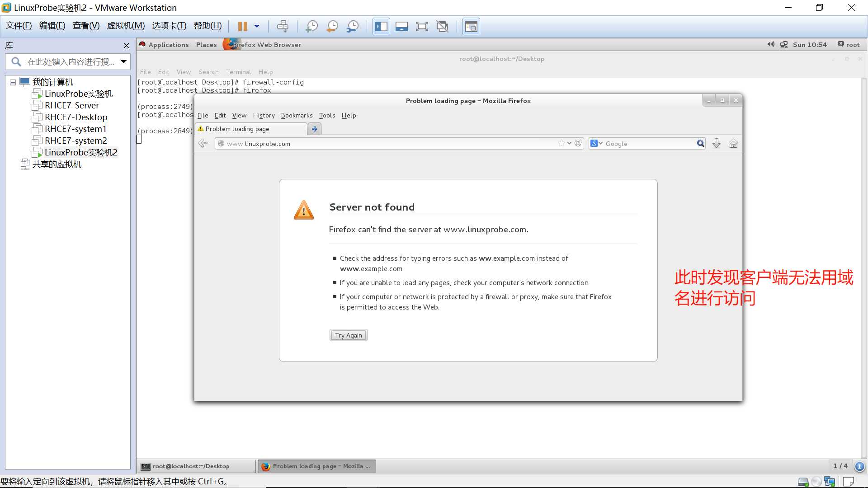868x488 pixels.
Task: Collapse the 我的计算机 tree node
Action: click(13, 82)
